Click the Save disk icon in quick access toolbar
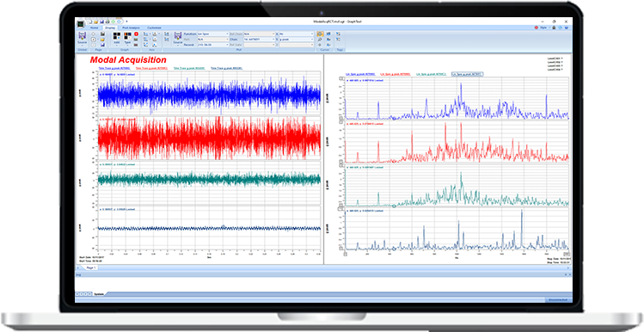 (x=101, y=22)
